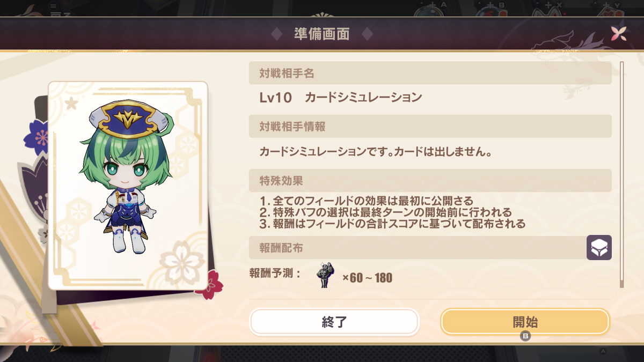Select the 対戦相手情報 section header
Image resolution: width=644 pixels, height=362 pixels.
[x=430, y=127]
